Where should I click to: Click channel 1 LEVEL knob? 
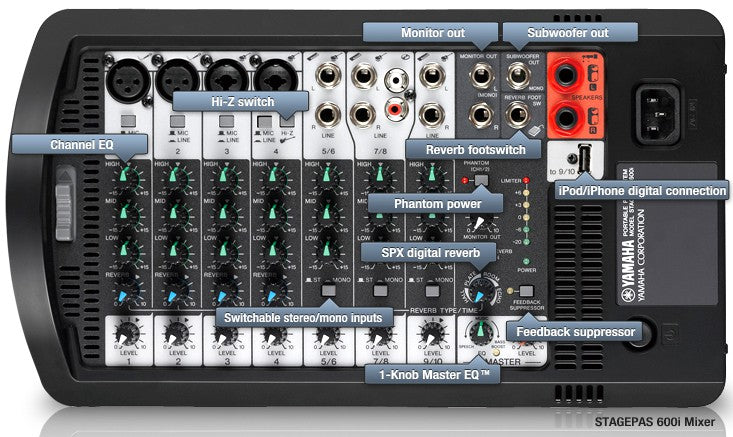coord(126,336)
